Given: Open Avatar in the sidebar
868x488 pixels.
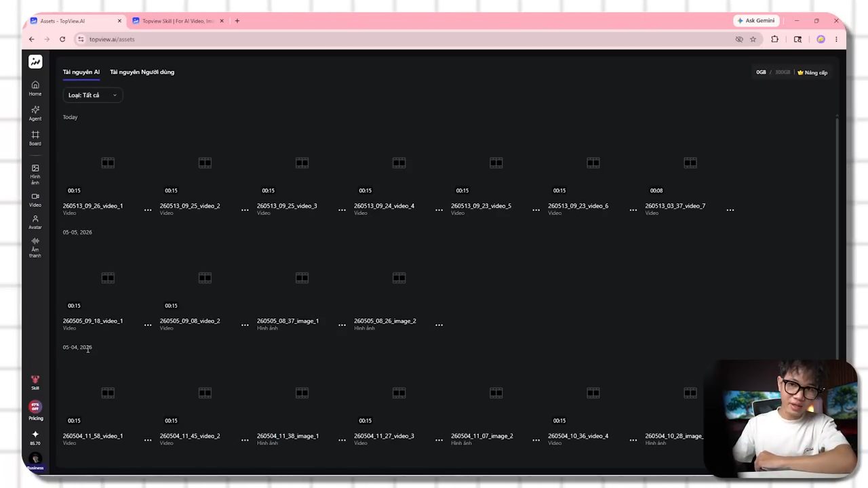Looking at the screenshot, I should pos(35,222).
